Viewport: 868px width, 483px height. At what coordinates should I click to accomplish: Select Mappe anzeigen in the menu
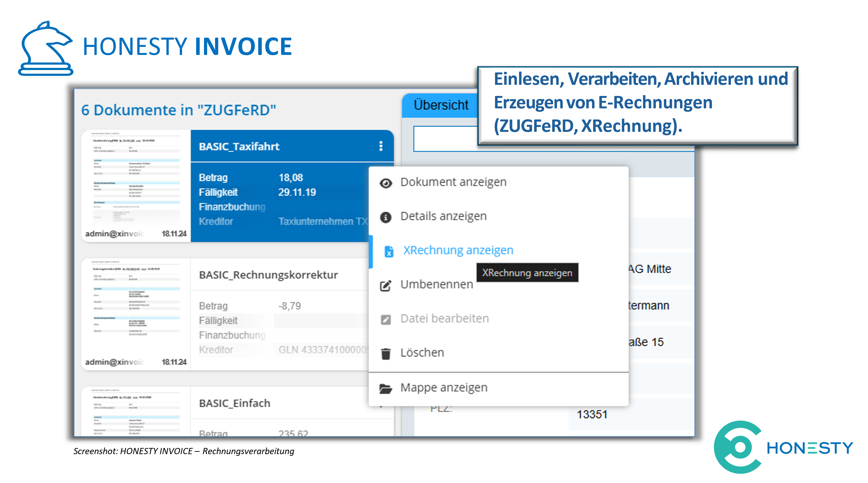[444, 387]
